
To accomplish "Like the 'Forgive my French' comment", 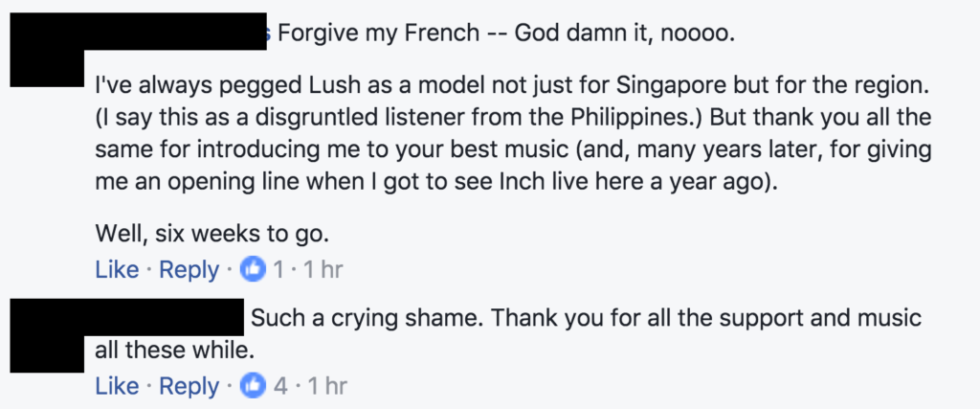I will (x=117, y=270).
